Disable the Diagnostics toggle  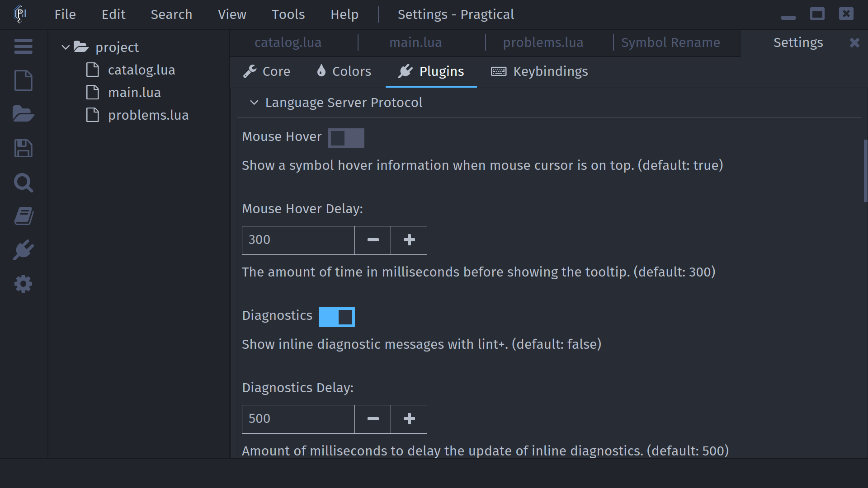point(336,317)
